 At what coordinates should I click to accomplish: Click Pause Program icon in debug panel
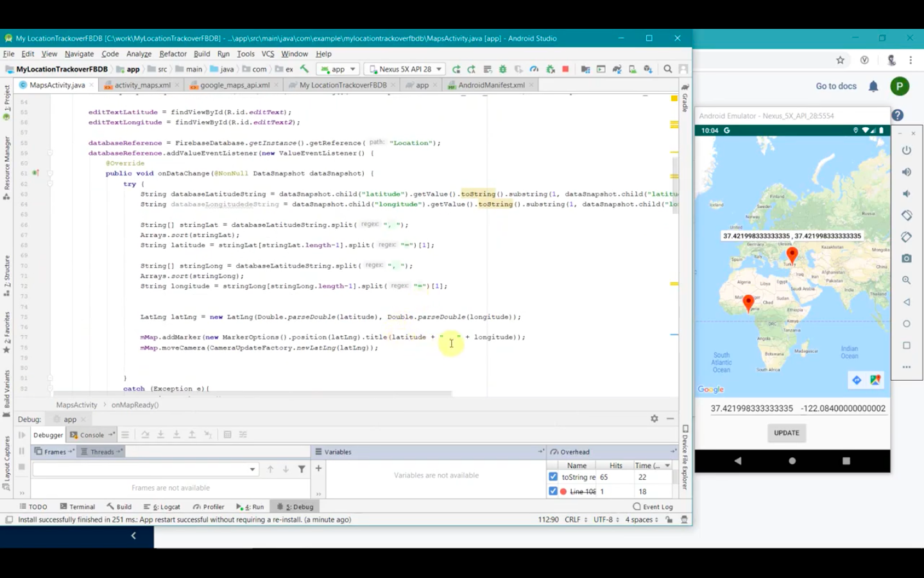22,451
